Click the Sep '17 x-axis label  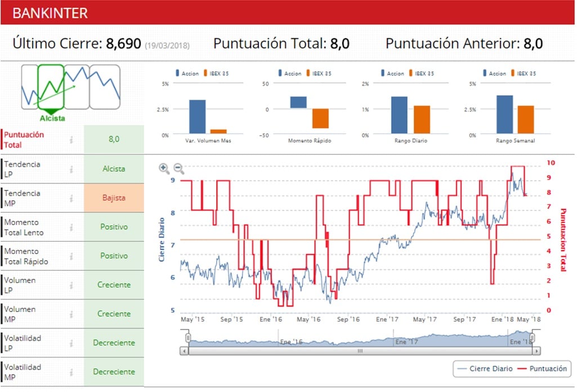464,319
